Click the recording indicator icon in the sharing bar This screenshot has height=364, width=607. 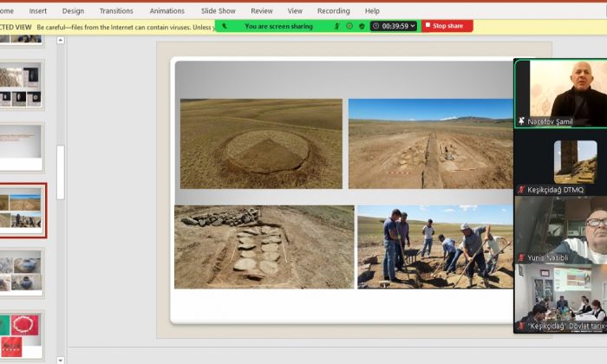pos(349,26)
